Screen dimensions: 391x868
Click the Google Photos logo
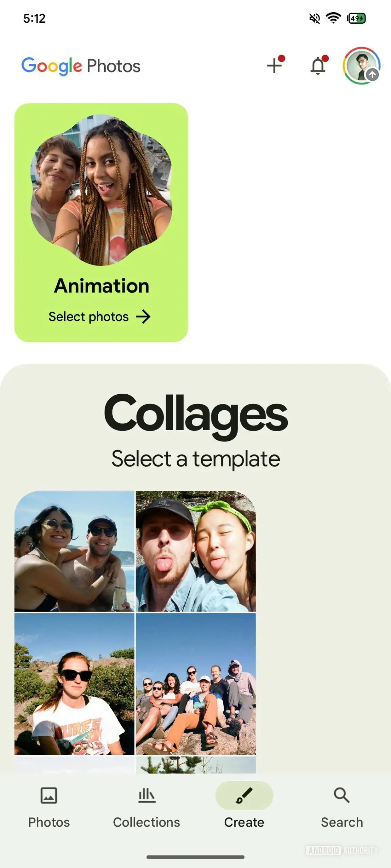point(81,66)
